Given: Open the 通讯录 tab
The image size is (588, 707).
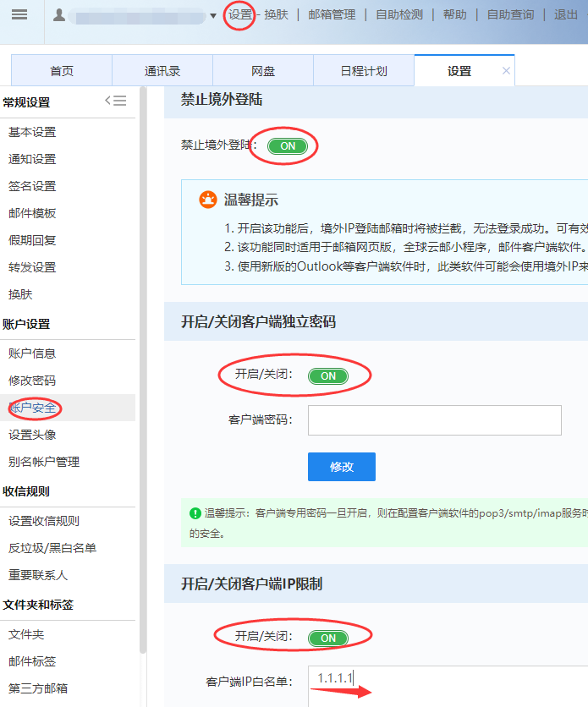Looking at the screenshot, I should tap(162, 71).
